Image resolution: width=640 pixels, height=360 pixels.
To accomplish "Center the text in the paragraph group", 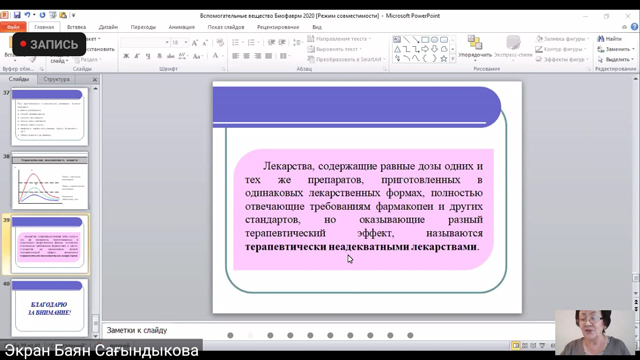I will [247, 56].
